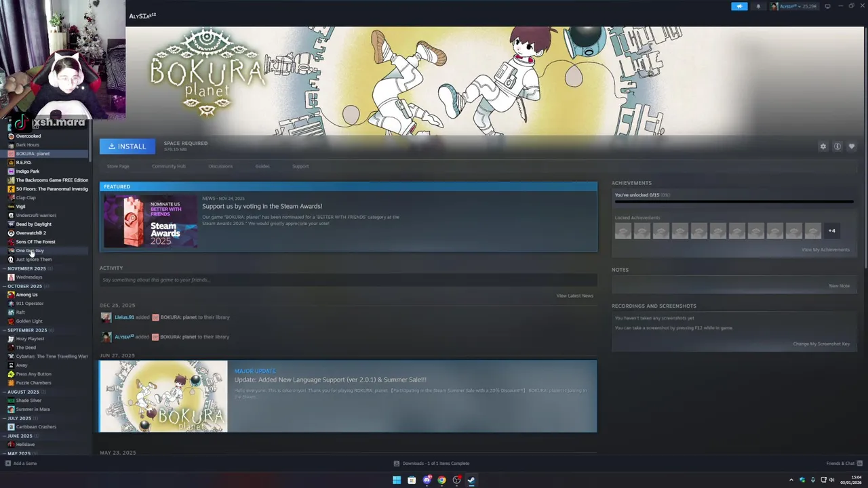Select One Gun Guy in library
The image size is (868, 488).
[x=30, y=251]
